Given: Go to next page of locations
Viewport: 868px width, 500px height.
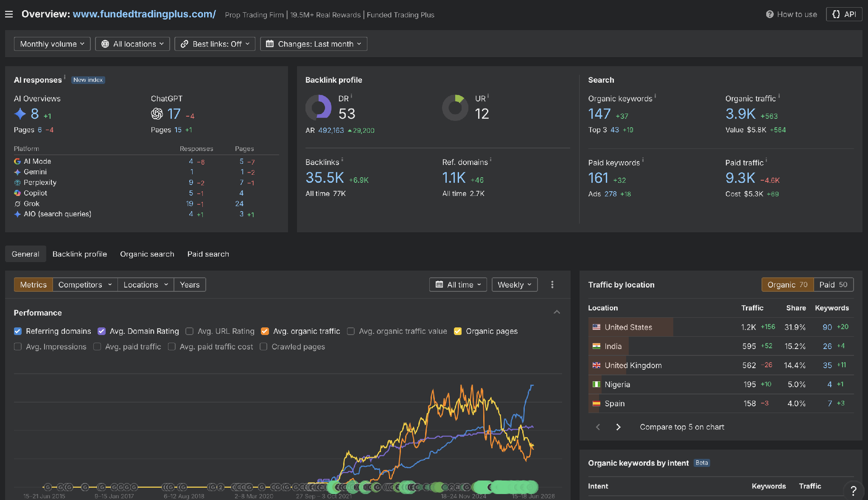Looking at the screenshot, I should click(x=618, y=427).
